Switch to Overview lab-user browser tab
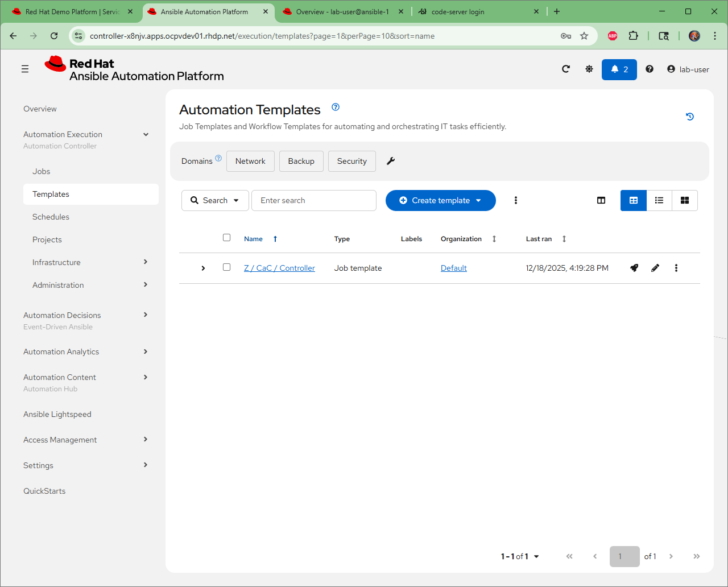This screenshot has height=587, width=728. tap(344, 11)
